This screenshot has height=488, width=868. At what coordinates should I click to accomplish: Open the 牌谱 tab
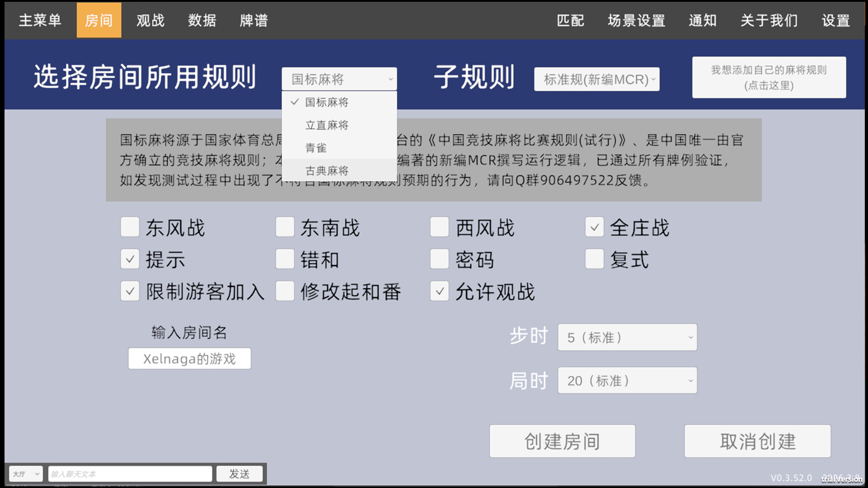(254, 20)
